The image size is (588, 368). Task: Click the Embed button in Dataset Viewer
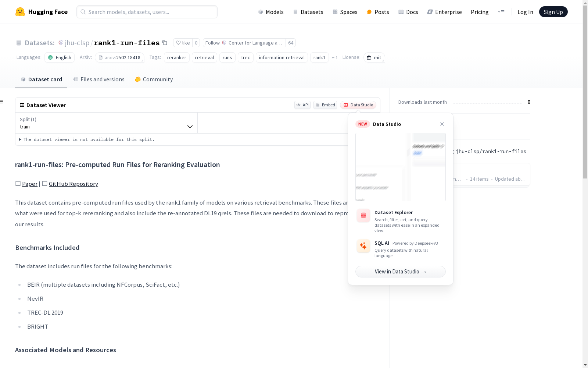click(325, 105)
